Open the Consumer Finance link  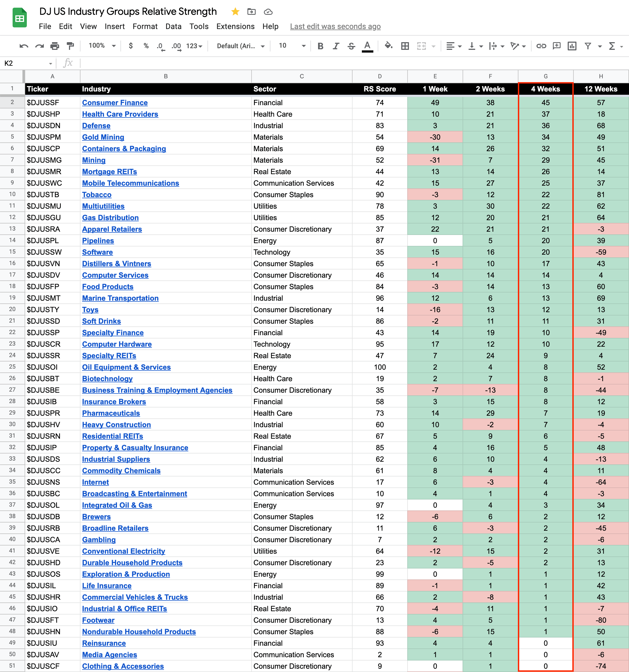[115, 103]
